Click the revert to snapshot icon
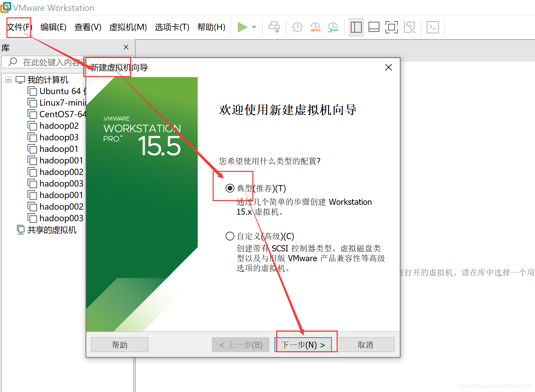 pyautogui.click(x=315, y=27)
